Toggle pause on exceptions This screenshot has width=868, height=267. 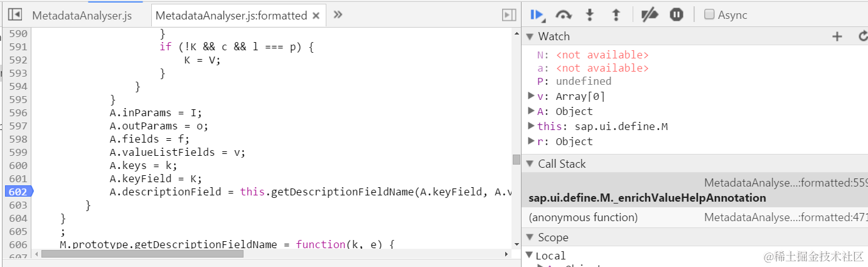tap(676, 14)
